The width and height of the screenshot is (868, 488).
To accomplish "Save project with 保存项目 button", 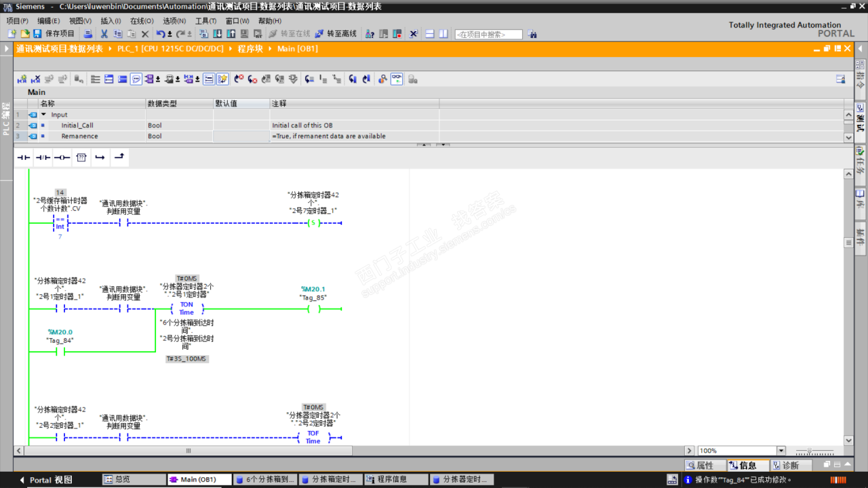I will coord(54,34).
